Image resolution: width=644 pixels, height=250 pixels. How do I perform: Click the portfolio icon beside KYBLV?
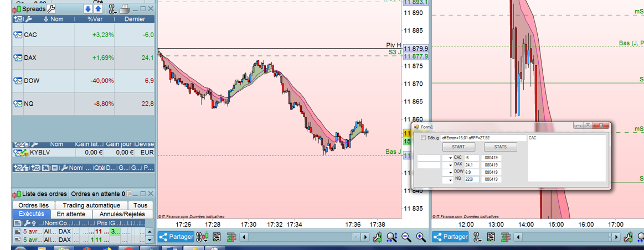click(20, 153)
